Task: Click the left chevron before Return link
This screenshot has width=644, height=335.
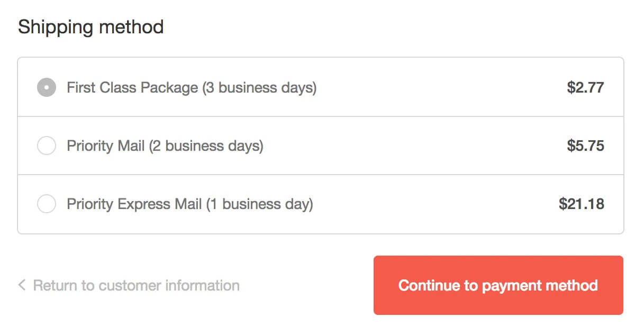Action: (x=21, y=285)
